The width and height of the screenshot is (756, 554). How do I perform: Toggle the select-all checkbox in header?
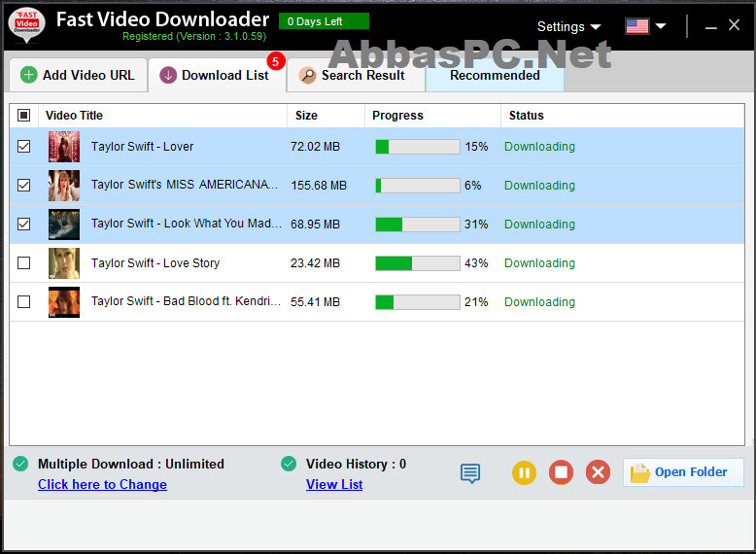[23, 116]
